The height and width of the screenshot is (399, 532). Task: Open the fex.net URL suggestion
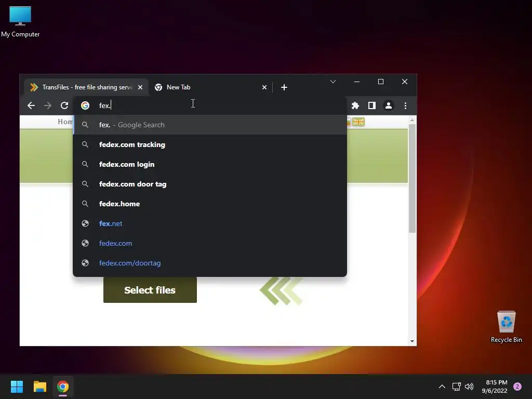coord(210,223)
